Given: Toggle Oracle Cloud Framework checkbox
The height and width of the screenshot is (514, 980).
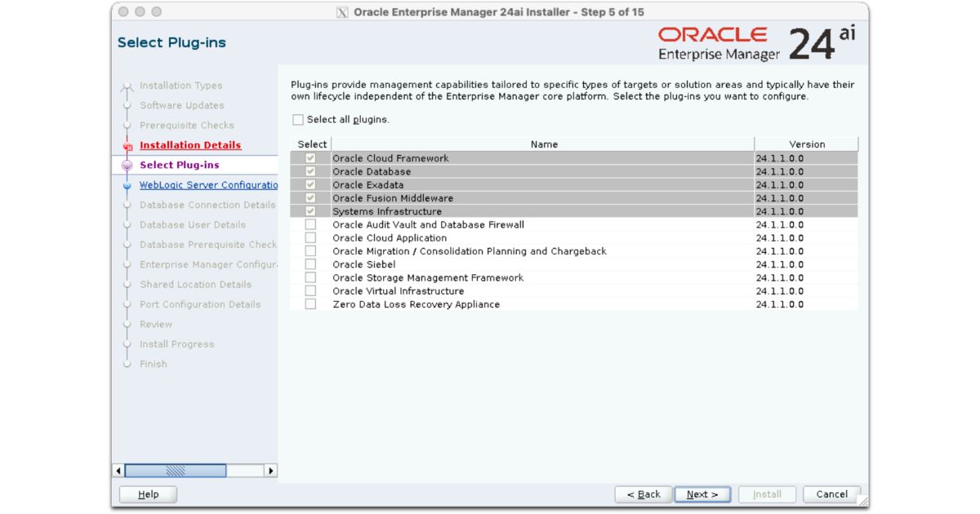Looking at the screenshot, I should click(x=310, y=158).
